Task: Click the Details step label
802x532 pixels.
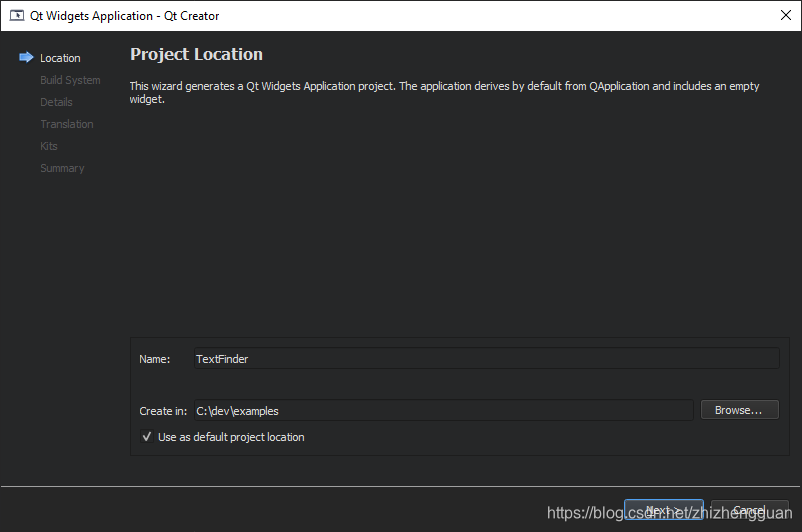Action: (56, 102)
